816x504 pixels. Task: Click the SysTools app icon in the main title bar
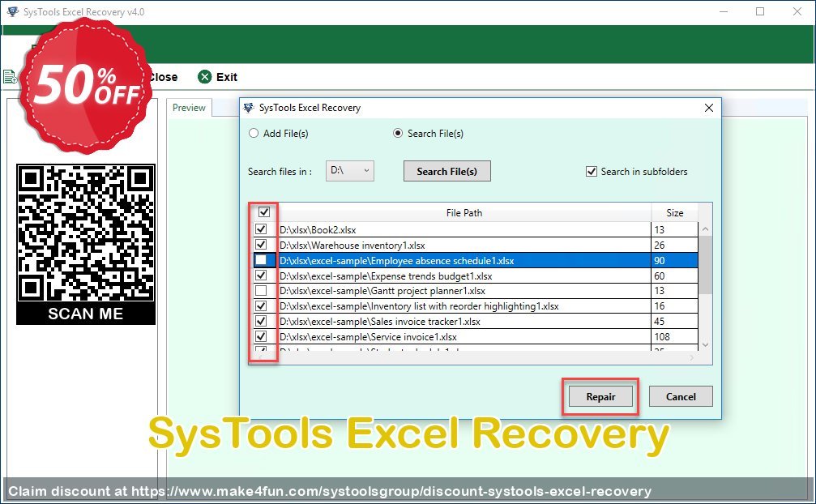pyautogui.click(x=13, y=11)
